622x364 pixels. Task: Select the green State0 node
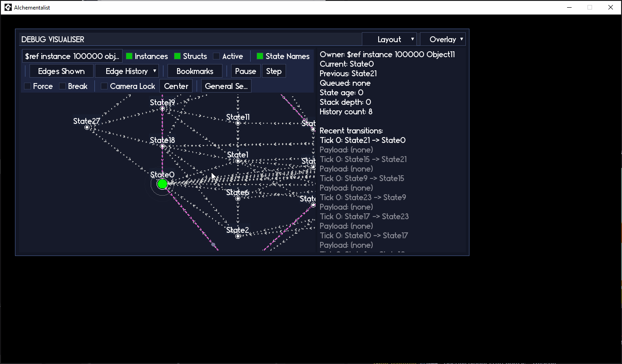coord(162,184)
